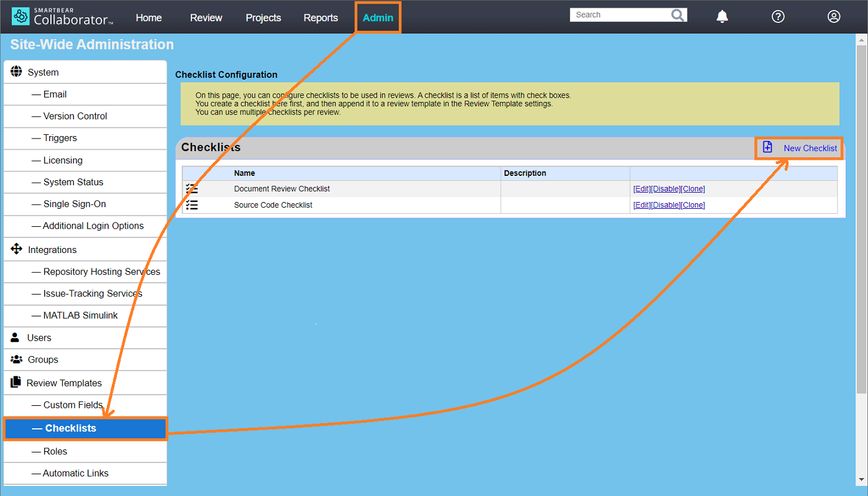The image size is (868, 496).
Task: Click the New Checklist document icon
Action: click(767, 147)
